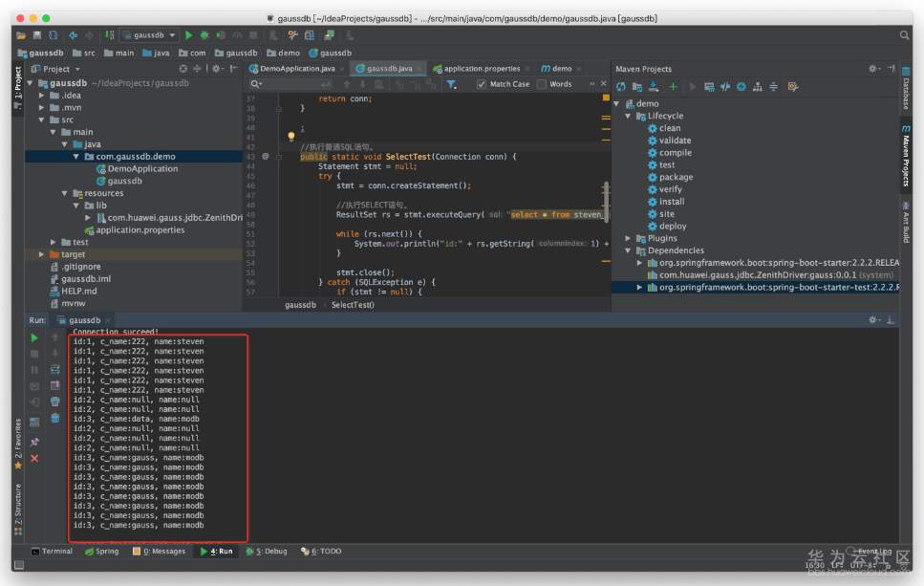The width and height of the screenshot is (924, 586).
Task: Click the search magnifier at top right
Action: 904,35
